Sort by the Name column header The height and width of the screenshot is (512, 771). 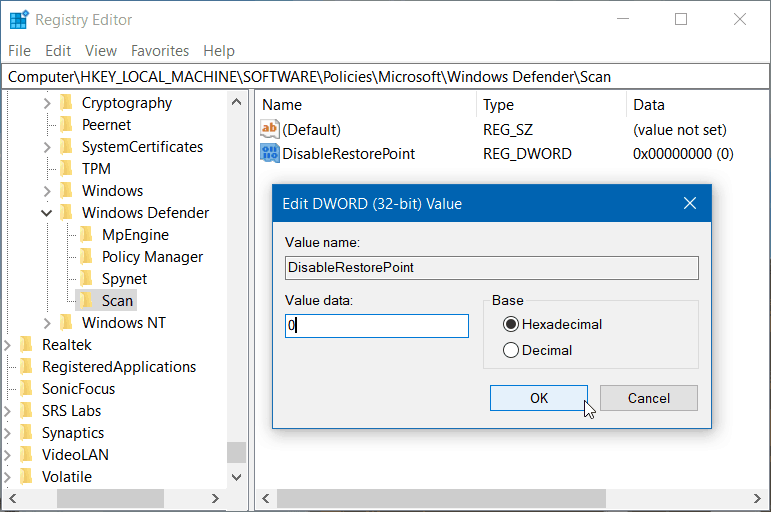(366, 105)
